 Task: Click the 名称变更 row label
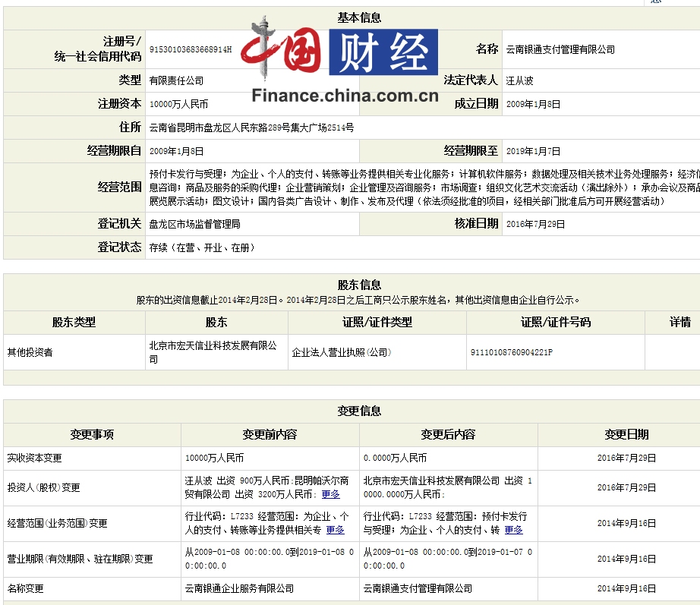point(26,588)
